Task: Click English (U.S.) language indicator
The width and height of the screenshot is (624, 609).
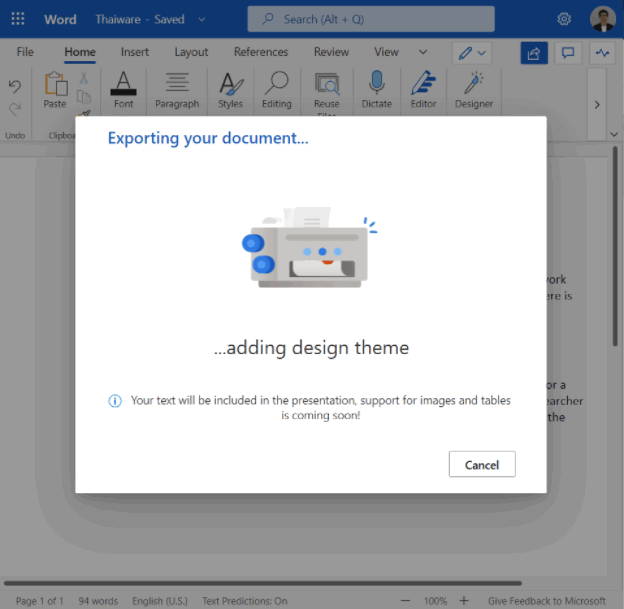Action: pyautogui.click(x=160, y=601)
